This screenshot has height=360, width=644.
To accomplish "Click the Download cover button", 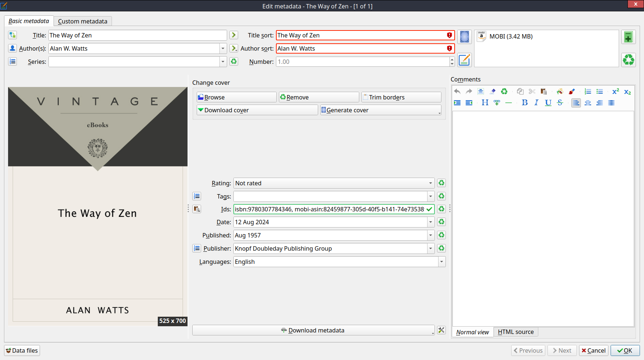I will point(257,110).
